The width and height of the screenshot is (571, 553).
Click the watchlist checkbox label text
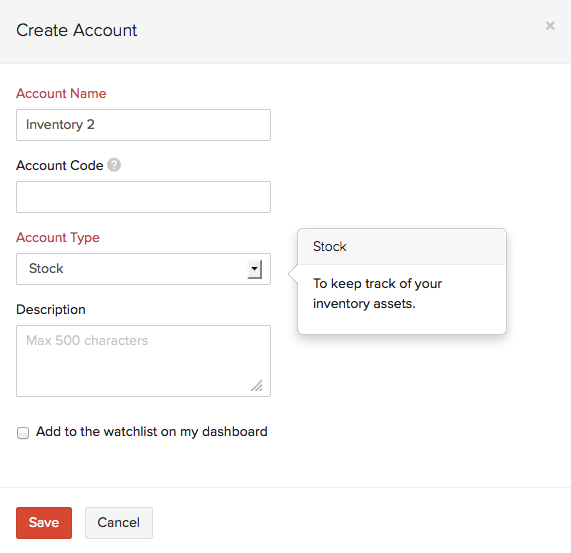151,432
